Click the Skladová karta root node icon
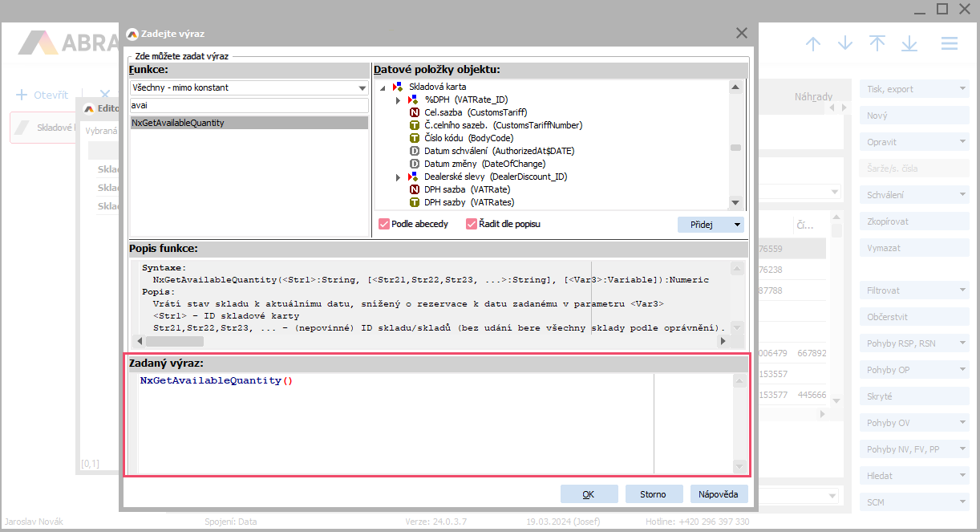This screenshot has width=980, height=532. click(398, 87)
